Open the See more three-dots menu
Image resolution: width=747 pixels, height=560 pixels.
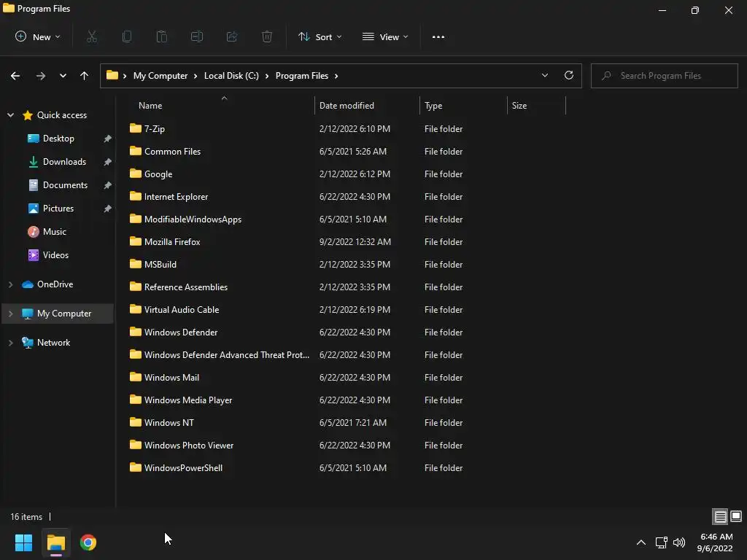438,36
